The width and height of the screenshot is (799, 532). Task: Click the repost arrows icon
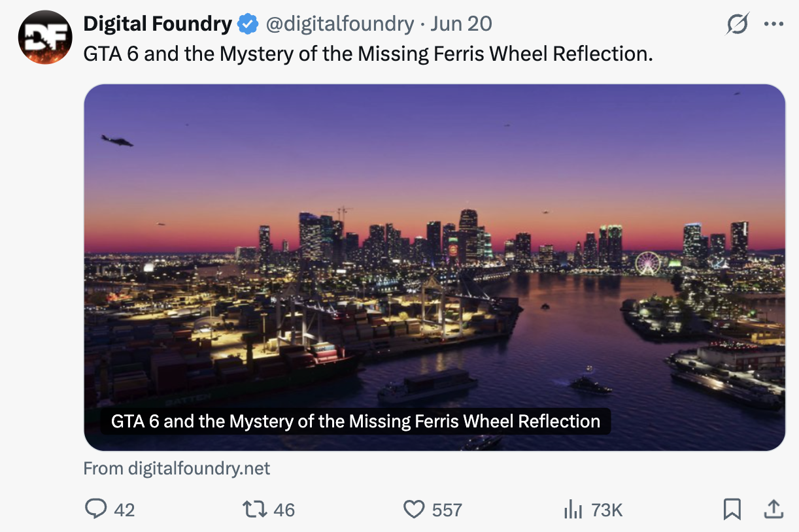tap(254, 509)
